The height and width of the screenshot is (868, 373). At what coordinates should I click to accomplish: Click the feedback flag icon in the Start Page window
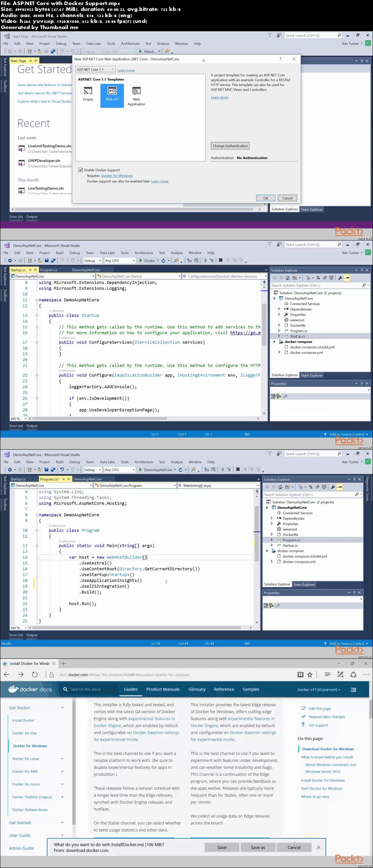[x=270, y=35]
